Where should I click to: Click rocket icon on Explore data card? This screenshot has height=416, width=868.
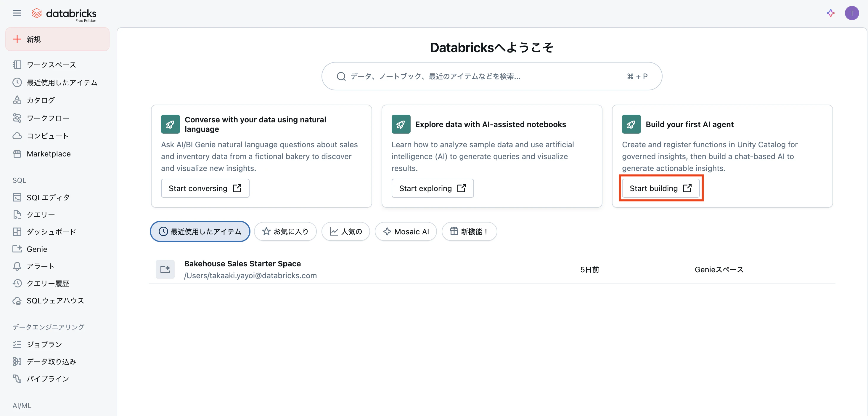pos(401,124)
